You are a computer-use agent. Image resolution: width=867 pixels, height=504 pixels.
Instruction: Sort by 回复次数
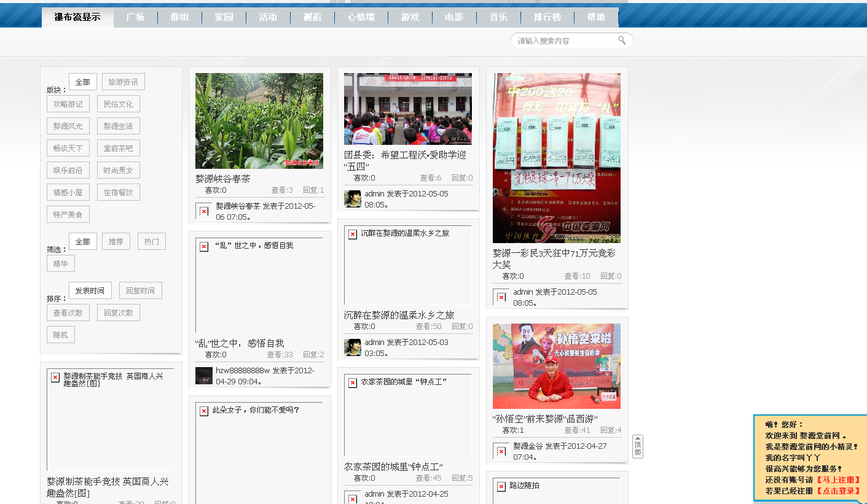coord(119,312)
